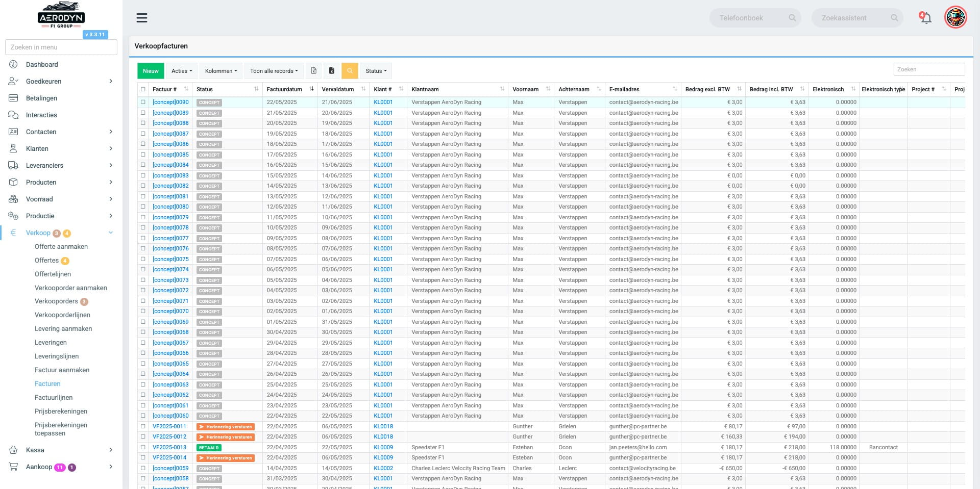
Task: Click the Kassa basket icon
Action: pos(13,450)
